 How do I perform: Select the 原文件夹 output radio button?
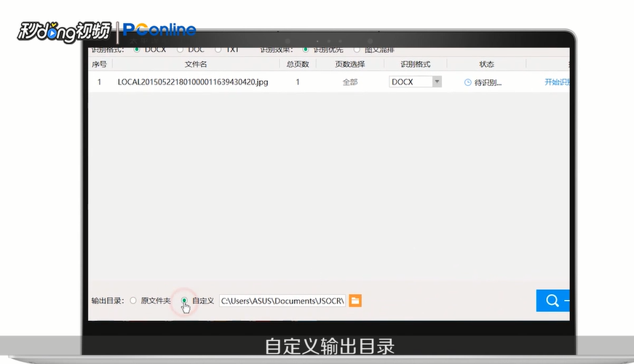[x=133, y=301]
